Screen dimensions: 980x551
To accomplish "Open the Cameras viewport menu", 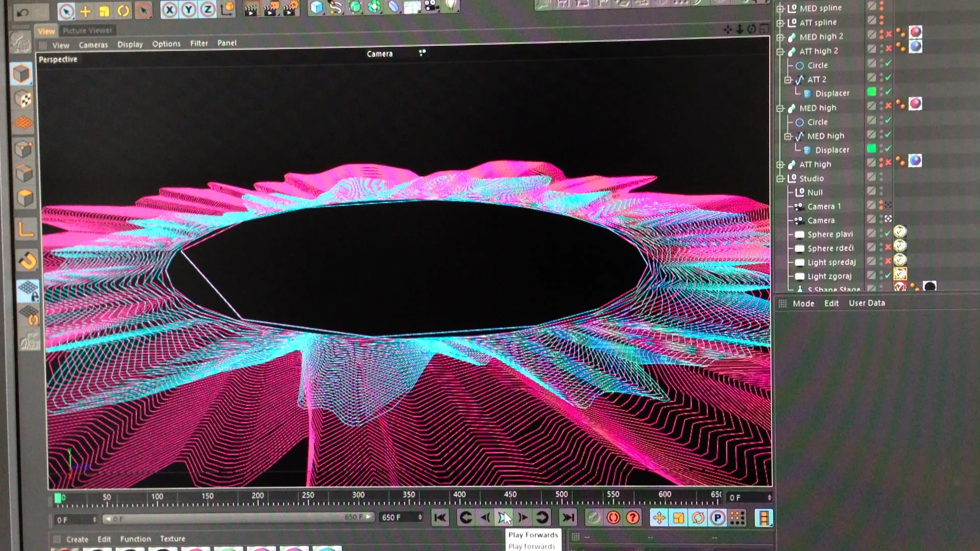I will pos(93,45).
